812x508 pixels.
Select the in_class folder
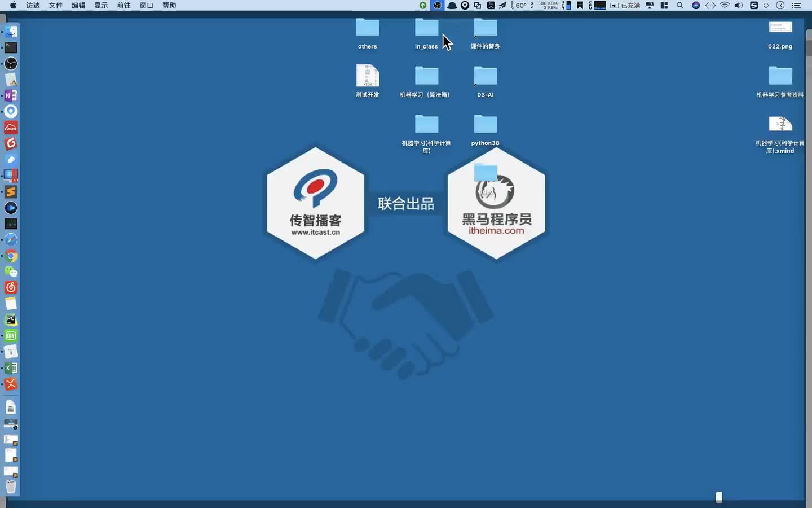tap(427, 34)
